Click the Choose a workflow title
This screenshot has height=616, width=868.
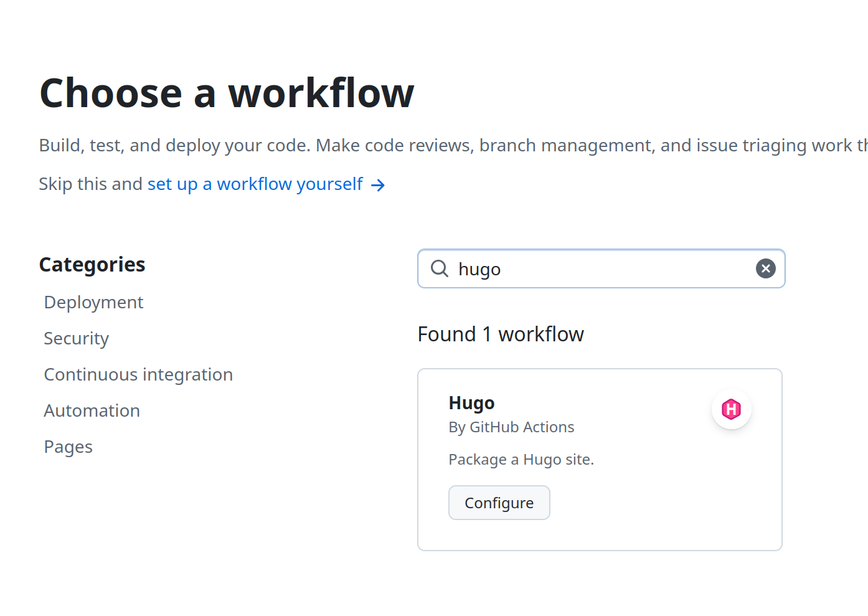(227, 93)
